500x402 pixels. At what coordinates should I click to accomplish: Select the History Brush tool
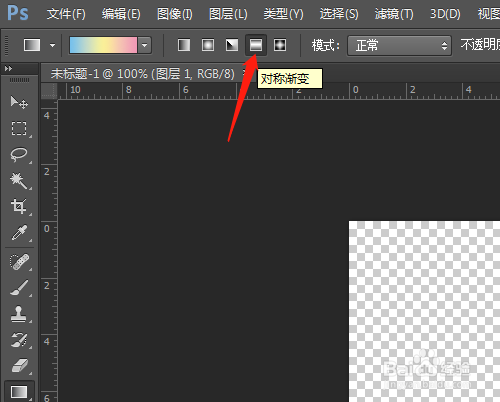(19, 340)
